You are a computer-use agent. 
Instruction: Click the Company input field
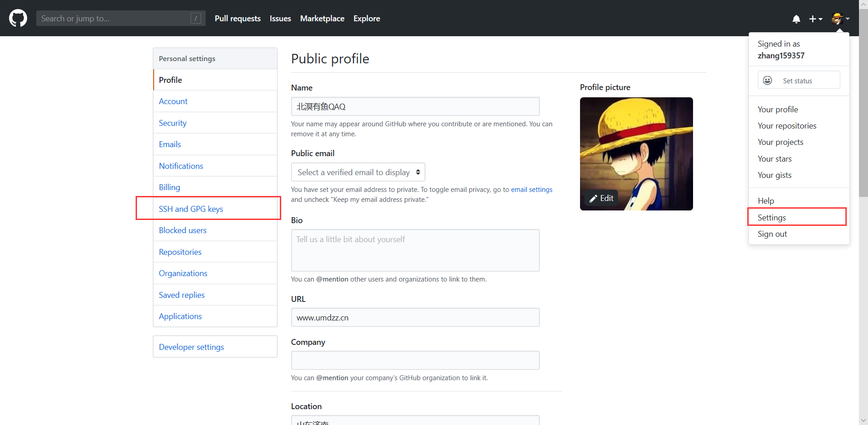[415, 360]
